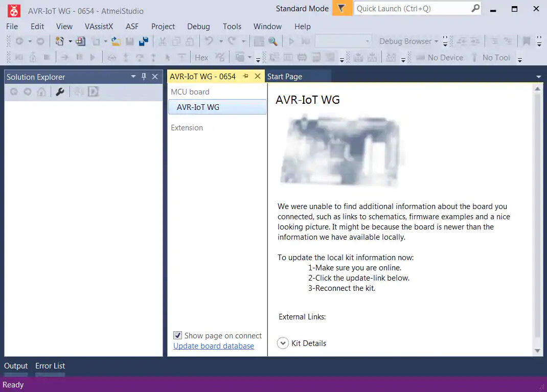Click the Solution Explorer Forward icon
This screenshot has width=547, height=392.
click(x=28, y=91)
